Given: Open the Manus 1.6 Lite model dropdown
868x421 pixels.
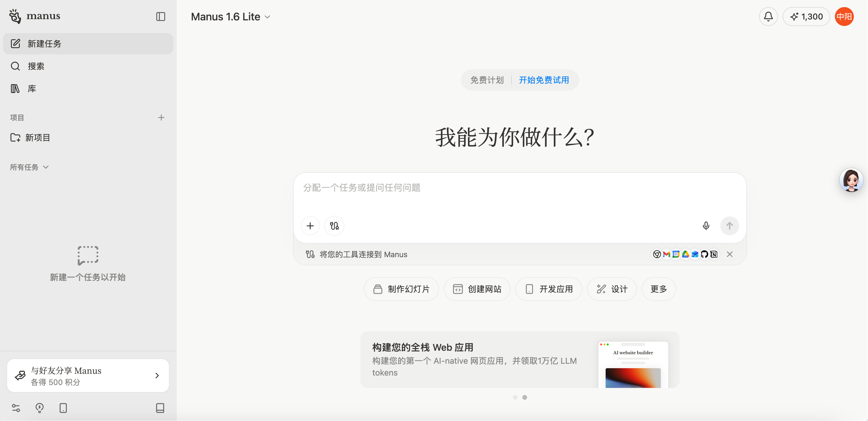Looking at the screenshot, I should [x=230, y=16].
